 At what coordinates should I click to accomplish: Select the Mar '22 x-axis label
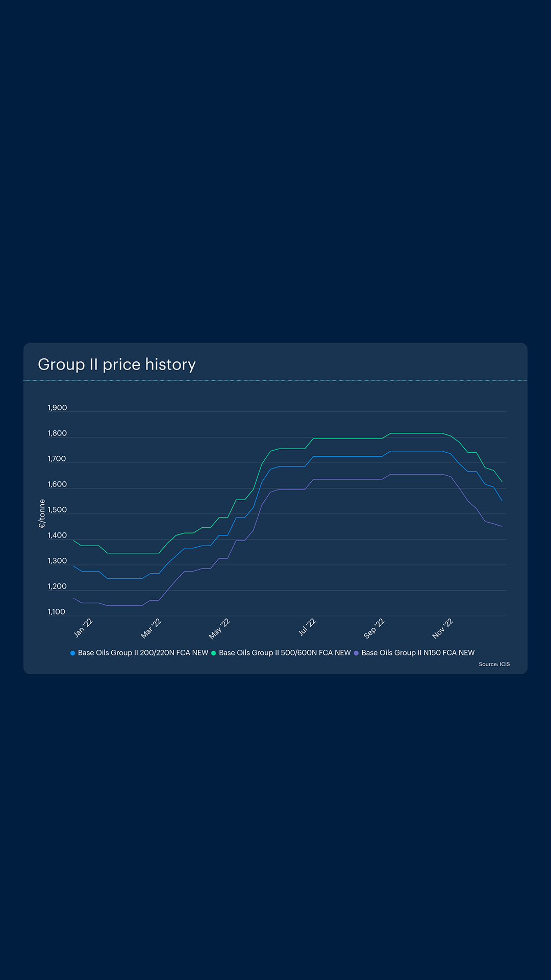[x=151, y=628]
